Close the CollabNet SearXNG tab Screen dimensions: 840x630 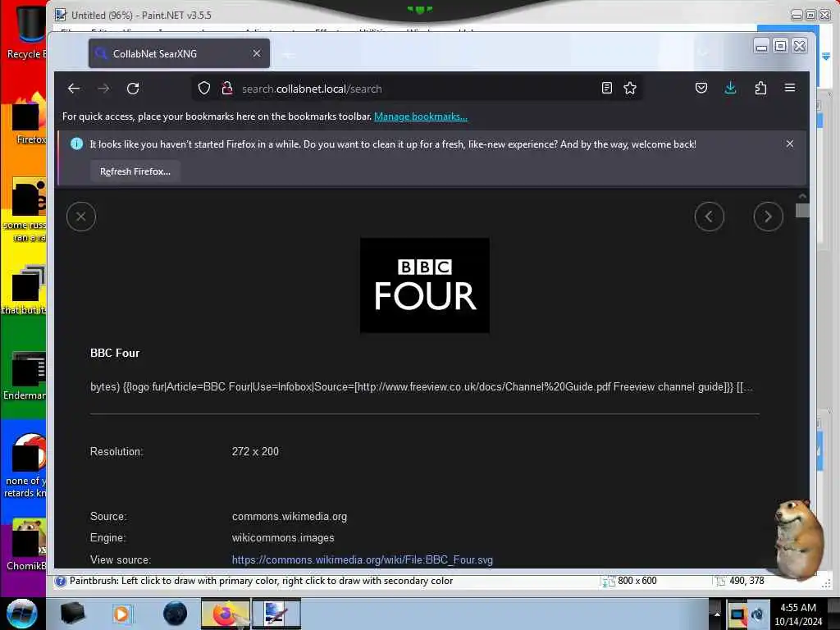(257, 53)
